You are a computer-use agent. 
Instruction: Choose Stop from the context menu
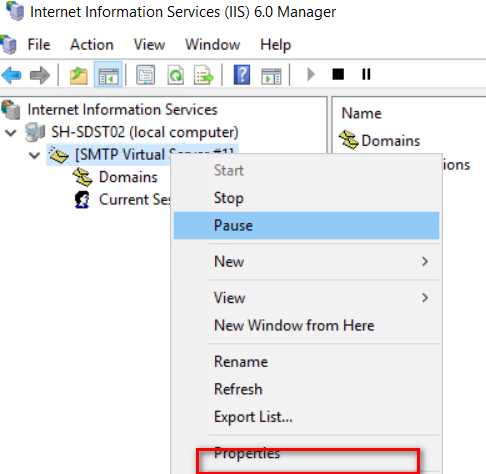[307, 198]
